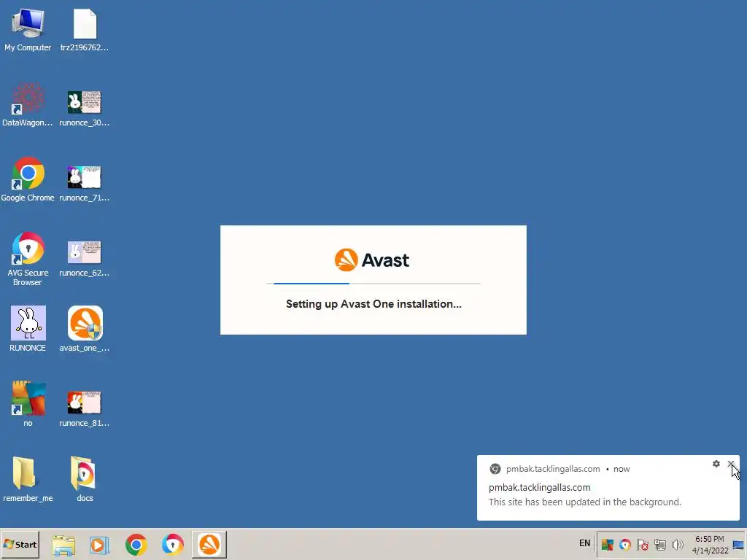Screen dimensions: 747x560
Task: Launch Windows Media Player from taskbar
Action: 99,545
